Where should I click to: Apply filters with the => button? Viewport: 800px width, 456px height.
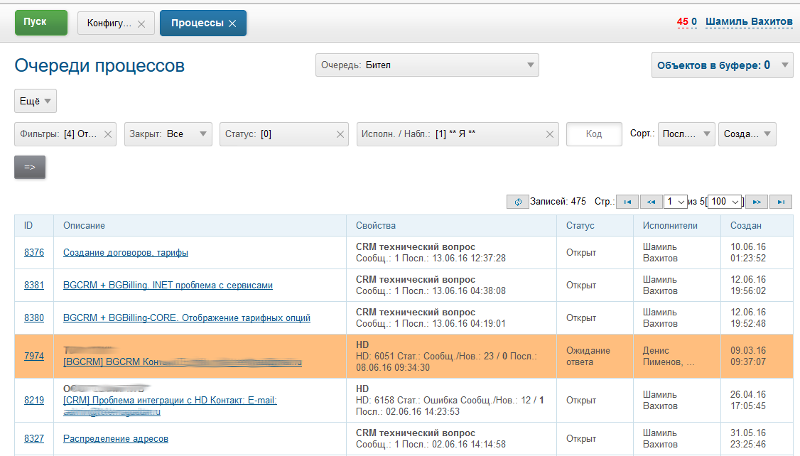[x=30, y=167]
